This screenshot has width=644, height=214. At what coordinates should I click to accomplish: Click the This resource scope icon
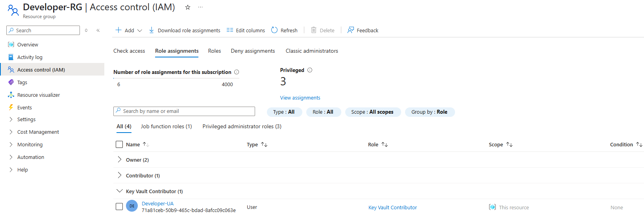tap(492, 207)
